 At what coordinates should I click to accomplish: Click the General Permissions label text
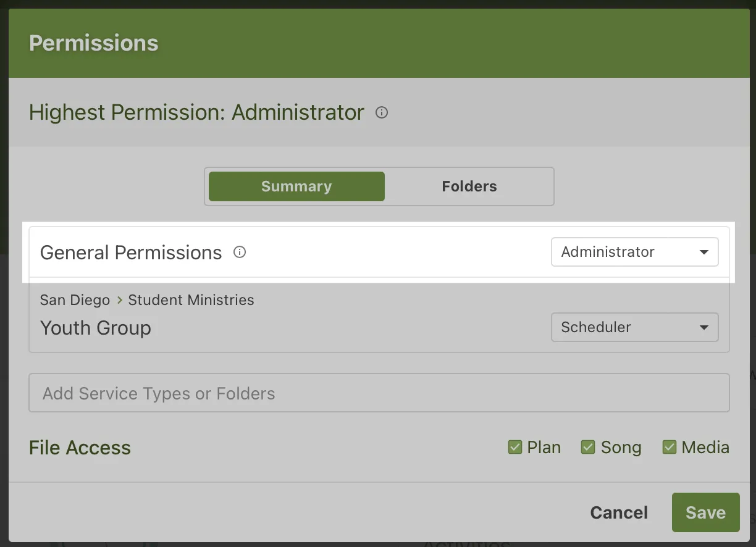point(131,253)
